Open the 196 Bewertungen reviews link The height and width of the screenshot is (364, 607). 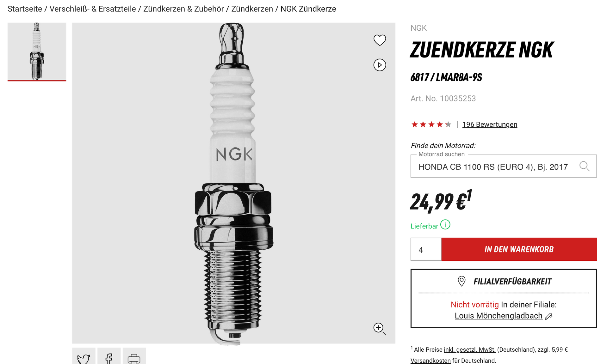(x=490, y=124)
